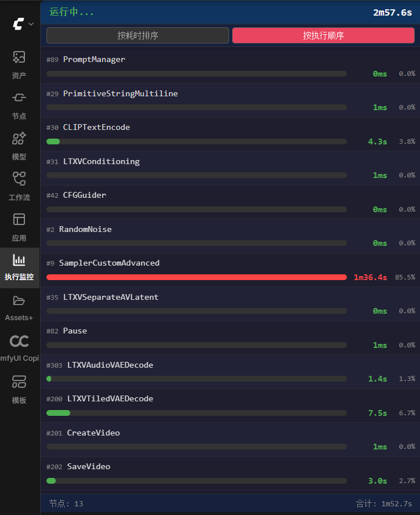The image size is (420, 515).
Task: Select the #89 PromptManager row
Action: coord(230,66)
